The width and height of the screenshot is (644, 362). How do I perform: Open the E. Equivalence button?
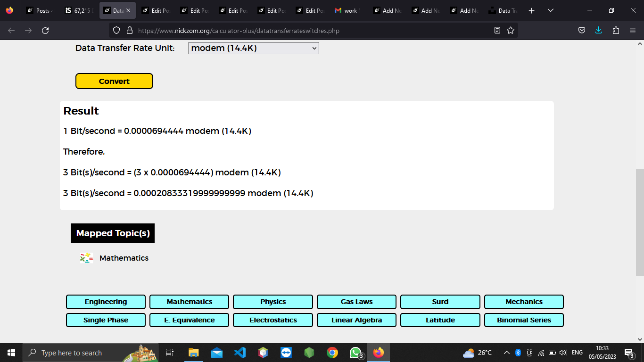pyautogui.click(x=190, y=320)
